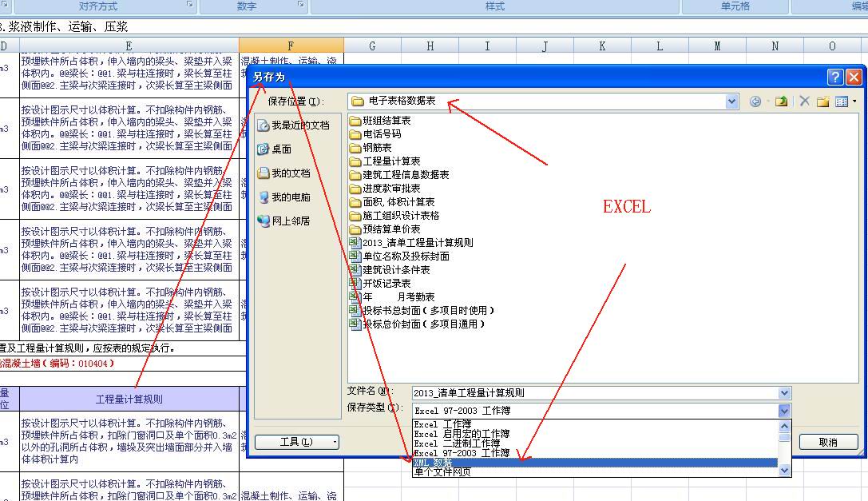Click the Help question mark icon in dialog title bar
Image resolution: width=868 pixels, height=501 pixels.
pos(835,77)
